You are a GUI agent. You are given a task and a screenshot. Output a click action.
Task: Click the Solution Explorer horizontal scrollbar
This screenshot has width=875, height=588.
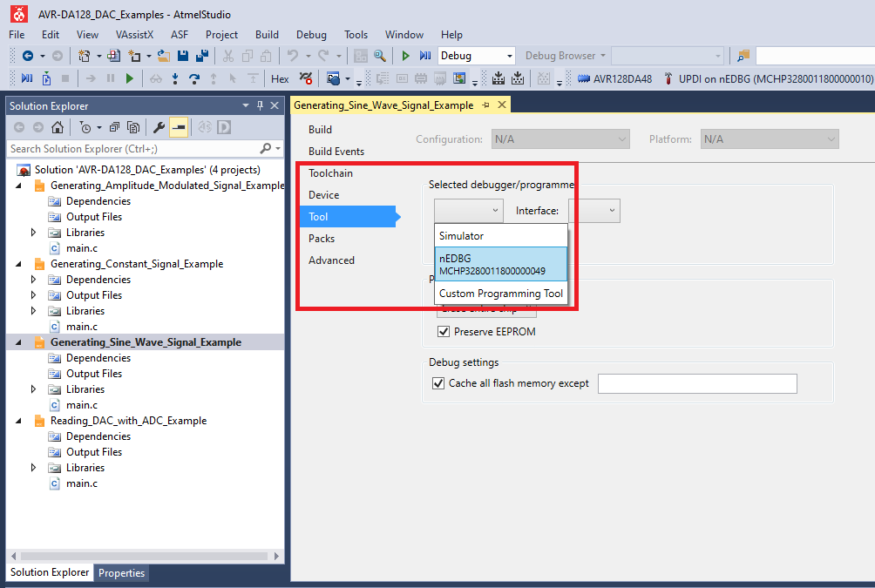[x=144, y=556]
